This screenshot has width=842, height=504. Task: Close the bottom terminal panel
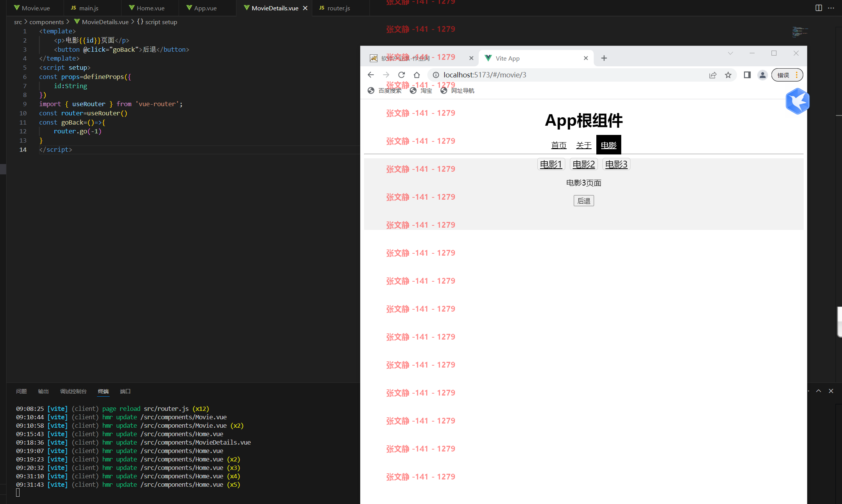831,391
